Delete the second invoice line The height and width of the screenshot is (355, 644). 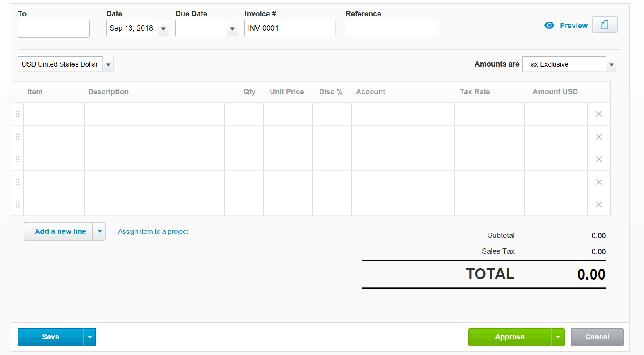click(x=599, y=137)
